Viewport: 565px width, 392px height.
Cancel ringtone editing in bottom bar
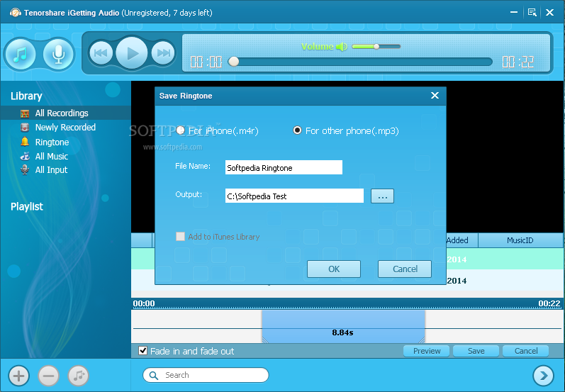[526, 351]
